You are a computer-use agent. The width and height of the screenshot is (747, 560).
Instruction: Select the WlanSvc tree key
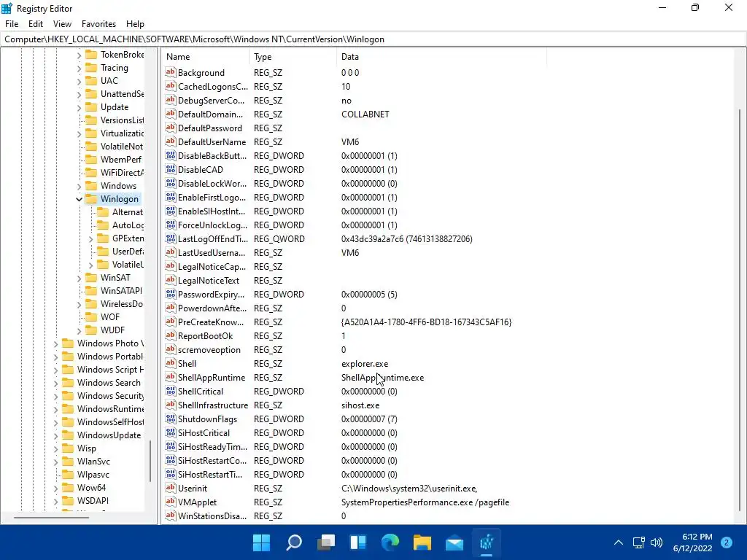point(93,461)
